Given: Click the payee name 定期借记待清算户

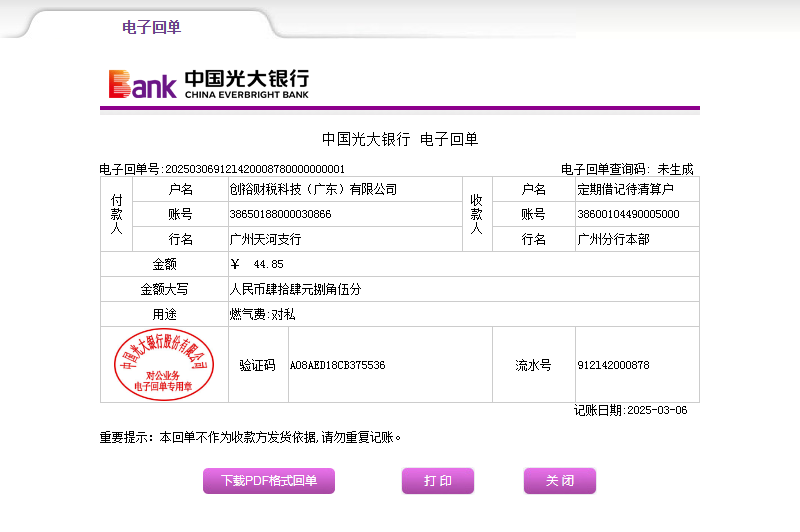Looking at the screenshot, I should 626,189.
